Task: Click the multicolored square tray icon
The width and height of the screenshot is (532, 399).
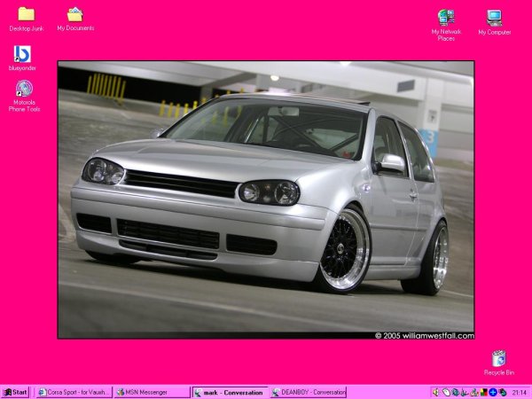Action: click(483, 392)
